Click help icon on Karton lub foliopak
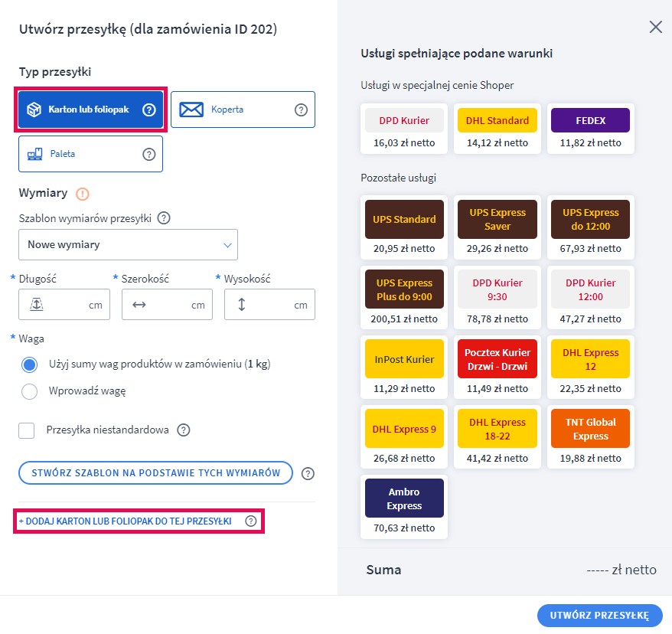 point(148,109)
